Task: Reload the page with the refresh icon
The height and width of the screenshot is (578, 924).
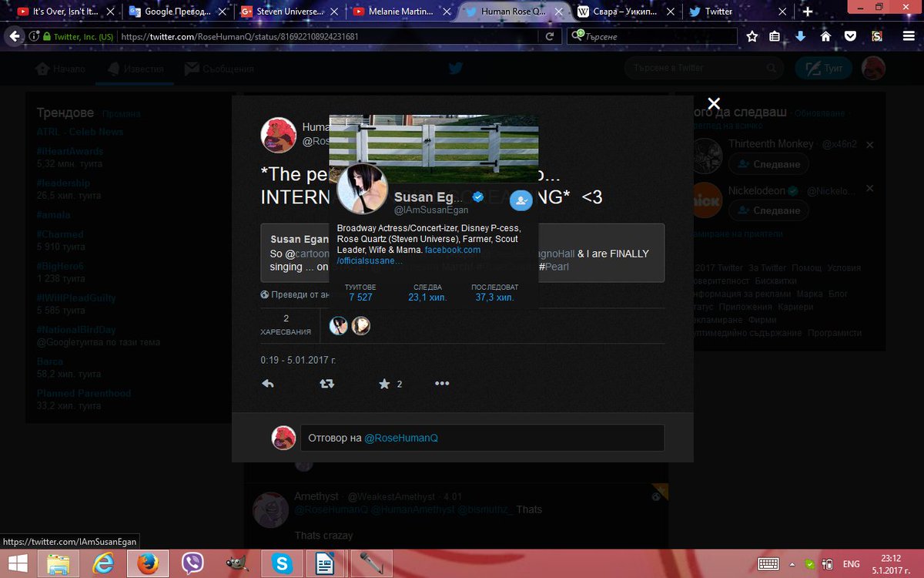Action: point(550,36)
